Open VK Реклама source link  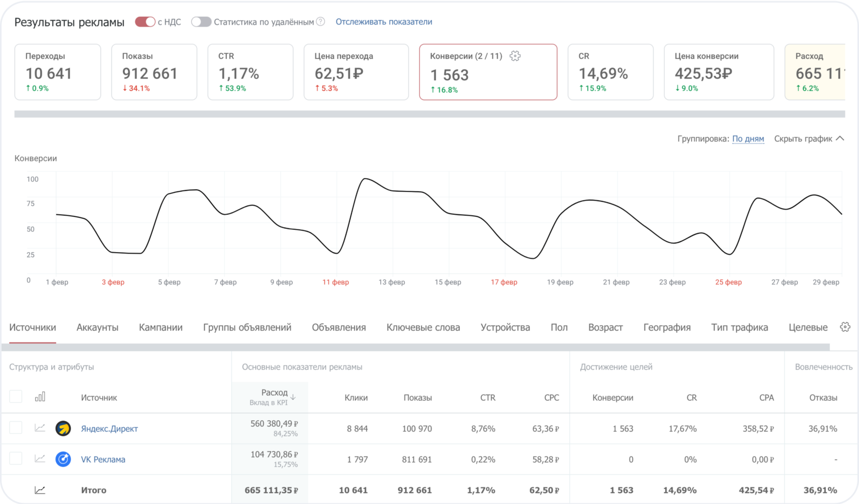click(x=103, y=459)
